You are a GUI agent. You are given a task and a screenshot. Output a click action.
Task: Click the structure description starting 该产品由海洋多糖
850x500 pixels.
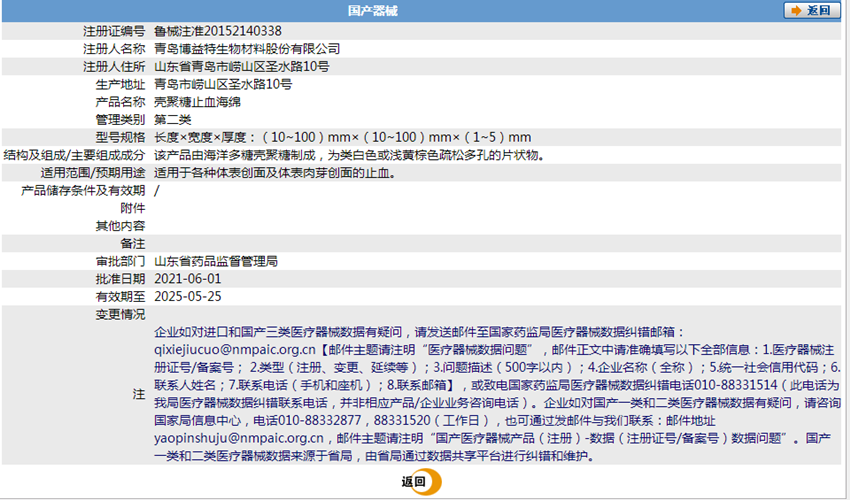pyautogui.click(x=350, y=155)
